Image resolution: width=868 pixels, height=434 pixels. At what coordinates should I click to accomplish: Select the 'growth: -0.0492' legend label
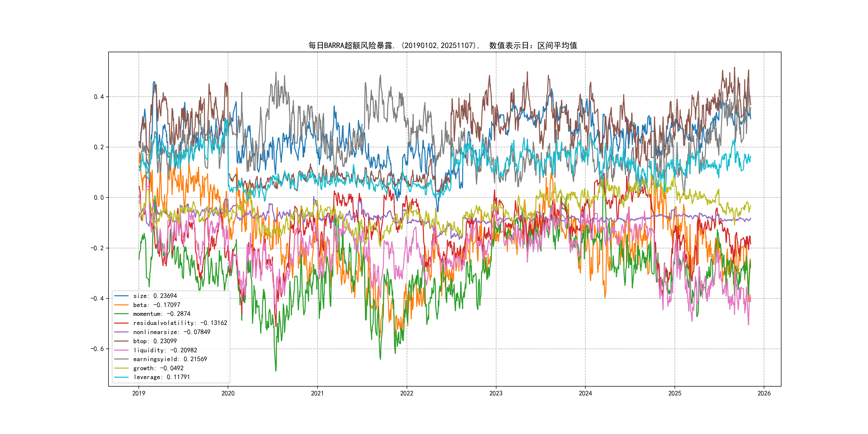point(158,368)
